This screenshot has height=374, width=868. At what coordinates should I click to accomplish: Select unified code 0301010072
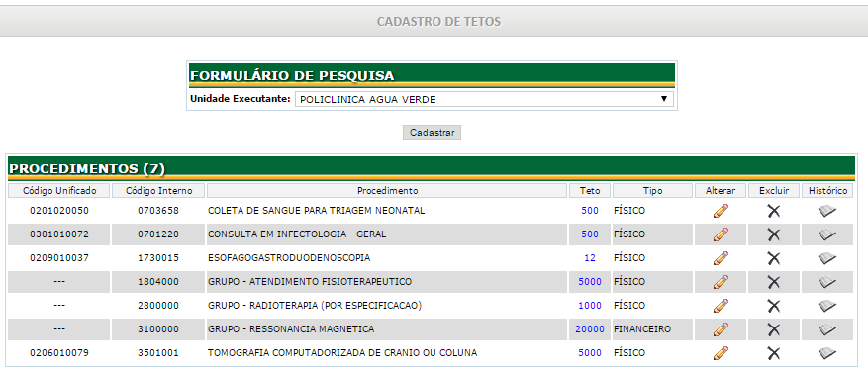(59, 234)
